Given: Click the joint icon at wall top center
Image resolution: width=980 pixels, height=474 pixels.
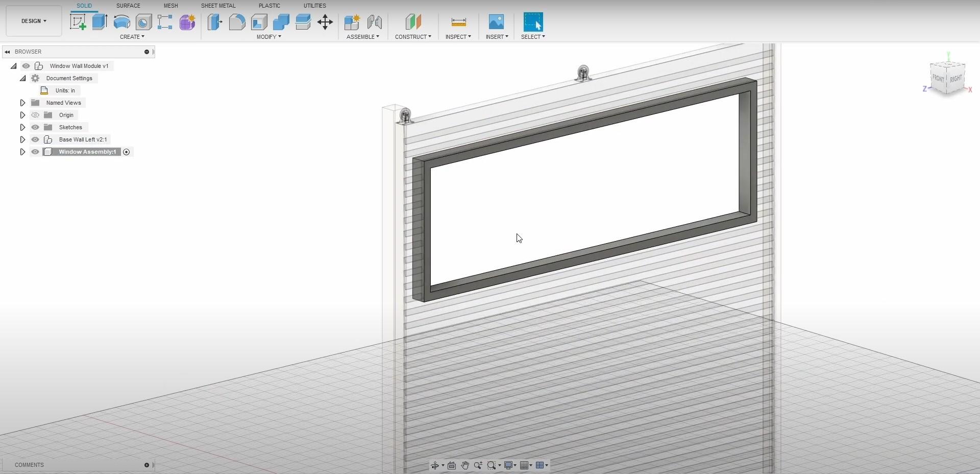Looking at the screenshot, I should 583,73.
